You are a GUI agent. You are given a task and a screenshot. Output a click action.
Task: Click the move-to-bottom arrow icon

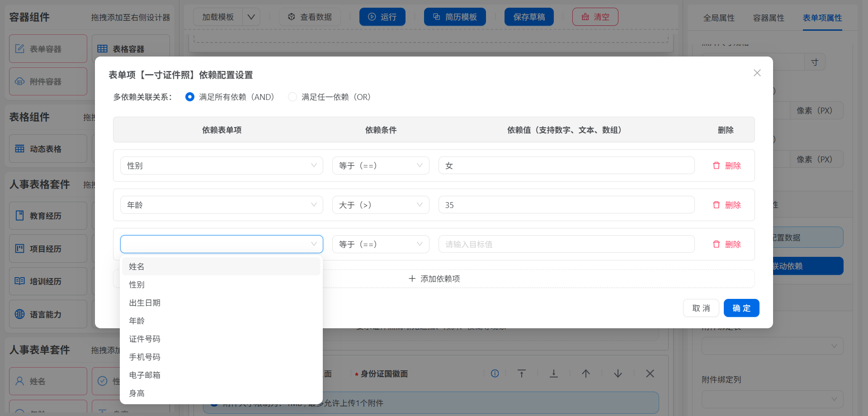[553, 373]
